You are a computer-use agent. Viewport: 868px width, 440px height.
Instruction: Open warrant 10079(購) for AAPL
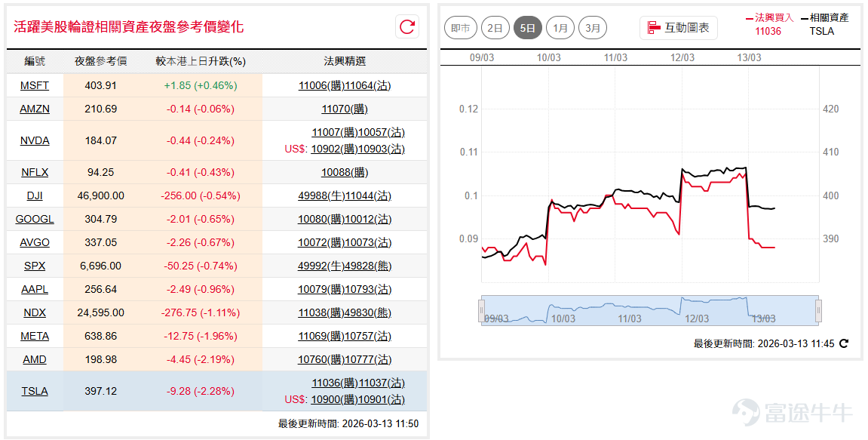click(x=321, y=289)
